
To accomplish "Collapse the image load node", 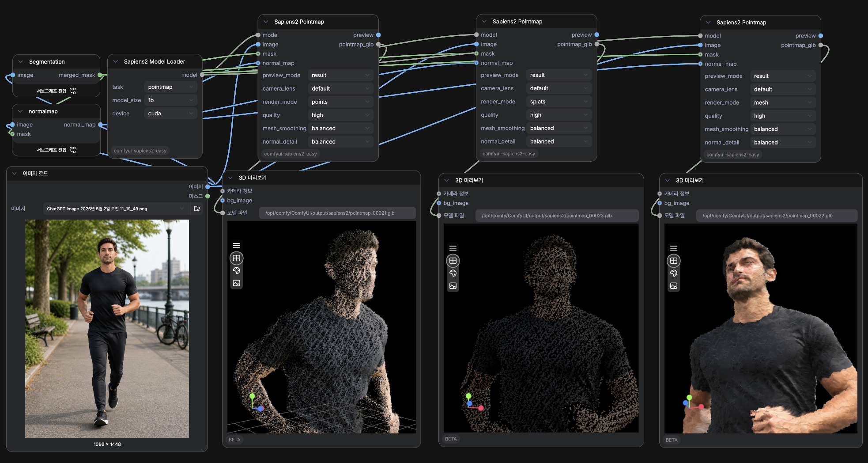I will (x=15, y=173).
